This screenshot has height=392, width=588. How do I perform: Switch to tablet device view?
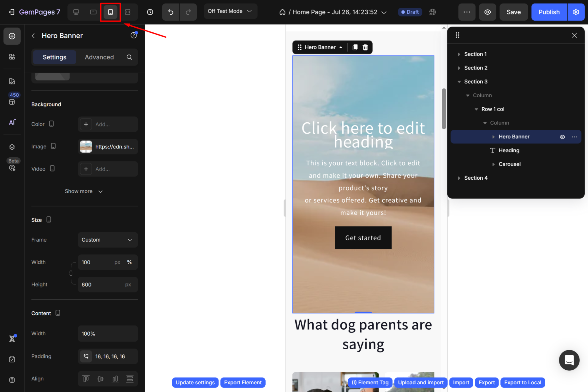(x=93, y=12)
